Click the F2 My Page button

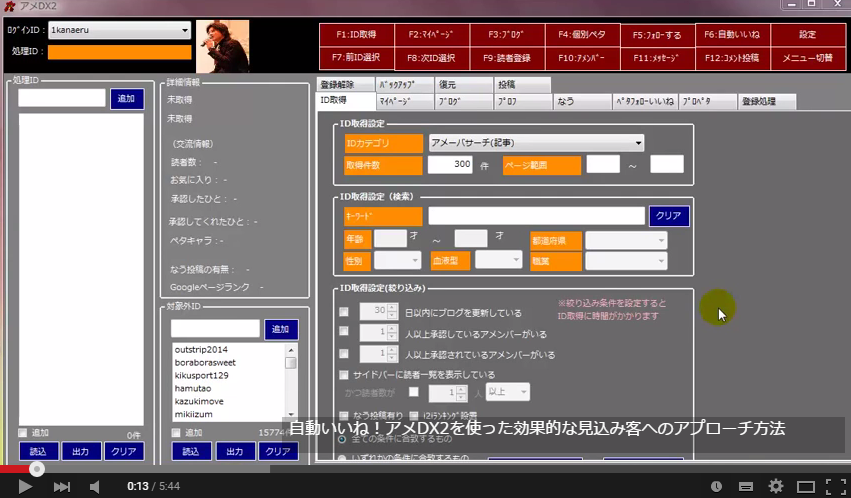click(431, 35)
